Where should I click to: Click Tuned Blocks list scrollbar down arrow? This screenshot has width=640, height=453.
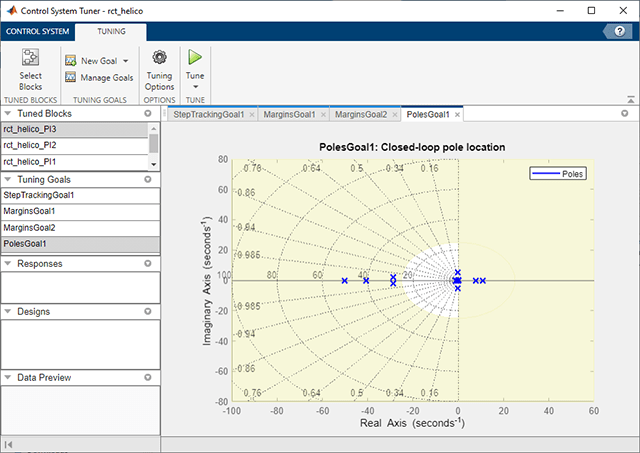click(154, 164)
